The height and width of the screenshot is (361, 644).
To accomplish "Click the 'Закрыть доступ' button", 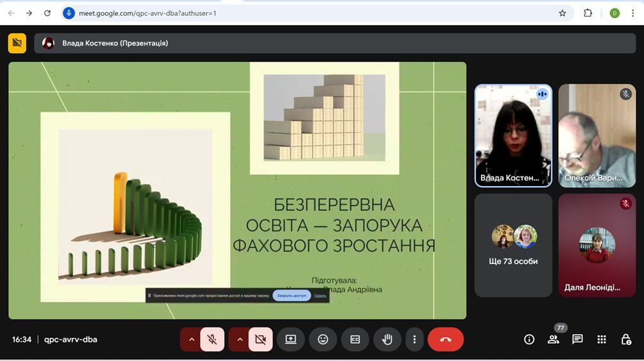I will (291, 296).
